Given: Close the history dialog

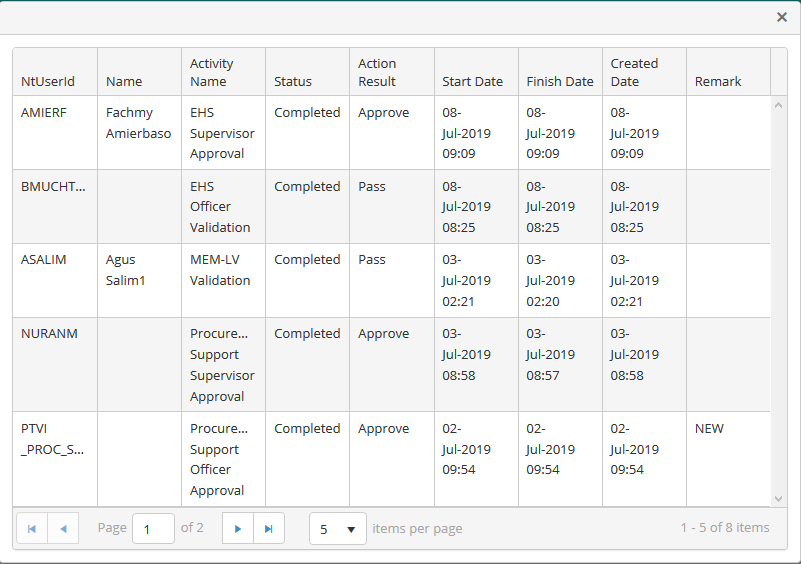Looking at the screenshot, I should (781, 17).
